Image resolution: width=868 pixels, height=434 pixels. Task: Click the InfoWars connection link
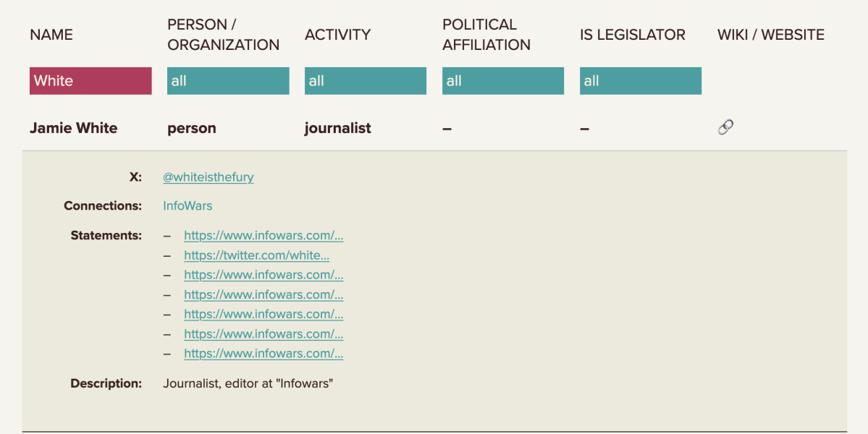[187, 205]
